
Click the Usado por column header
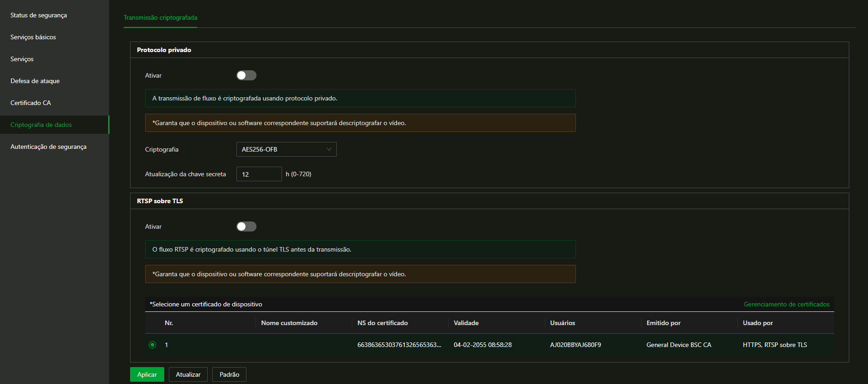[x=758, y=323]
